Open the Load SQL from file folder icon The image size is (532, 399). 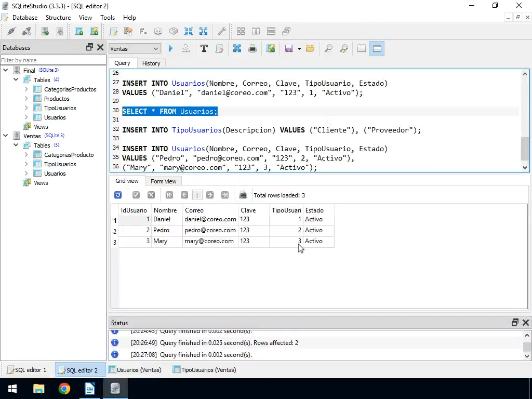310,48
